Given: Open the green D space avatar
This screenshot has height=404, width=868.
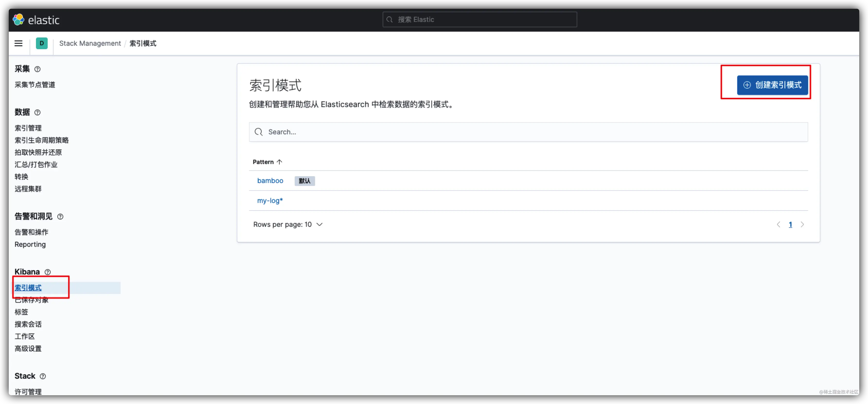Looking at the screenshot, I should (42, 43).
